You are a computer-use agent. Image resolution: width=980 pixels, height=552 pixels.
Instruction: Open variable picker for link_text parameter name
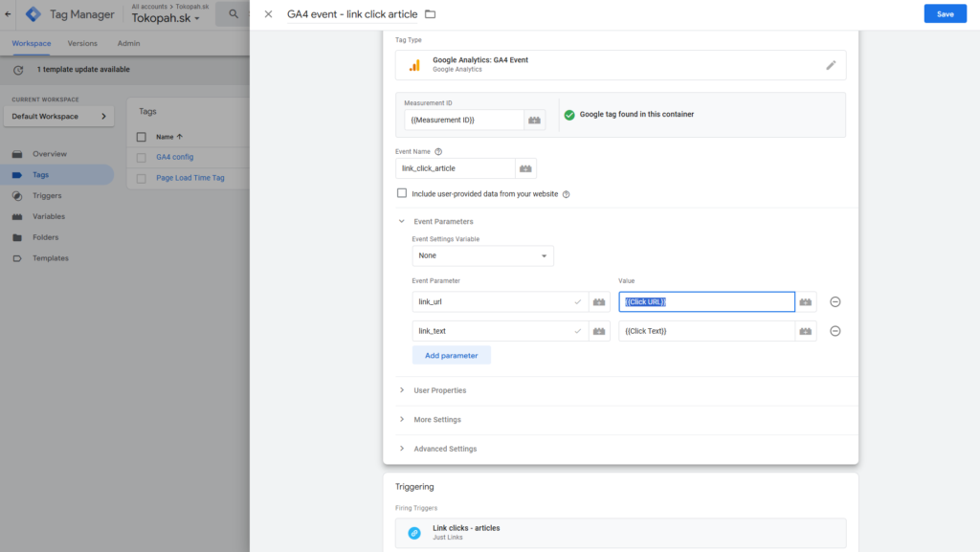point(599,331)
